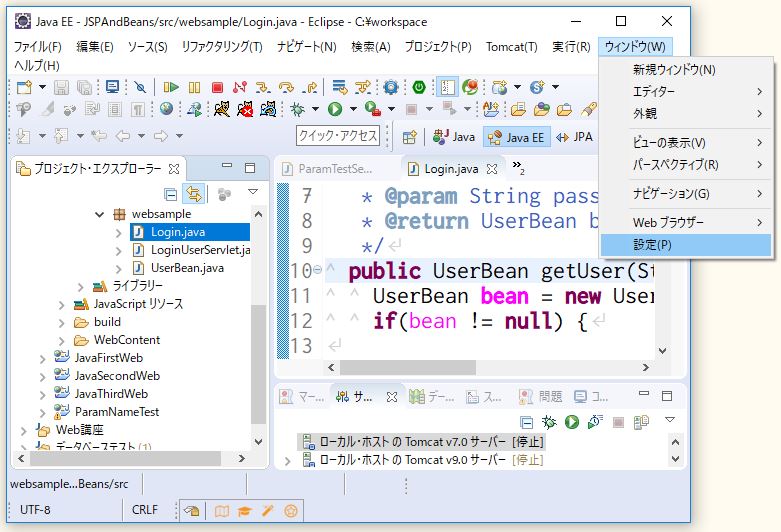
Task: Switch to the JPA perspective
Action: (574, 137)
